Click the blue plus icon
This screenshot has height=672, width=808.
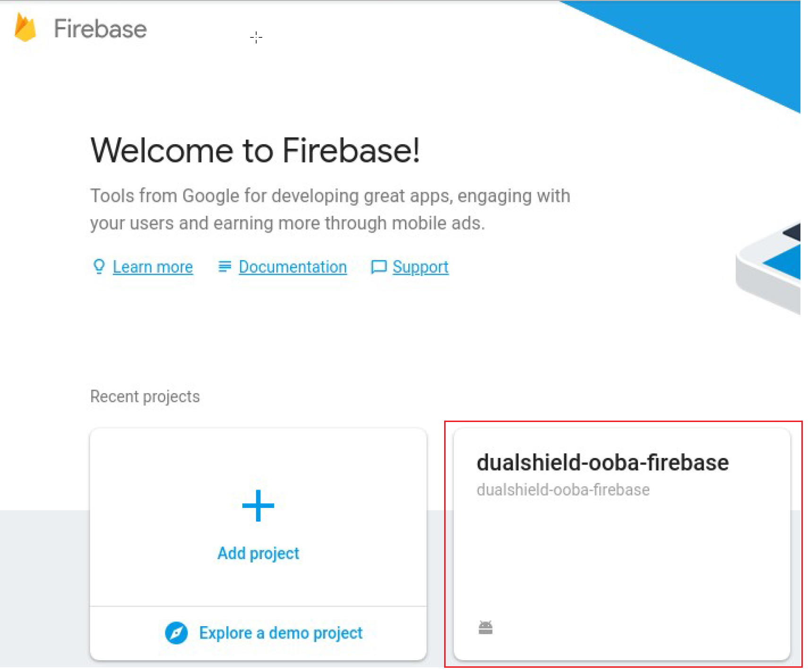(258, 505)
